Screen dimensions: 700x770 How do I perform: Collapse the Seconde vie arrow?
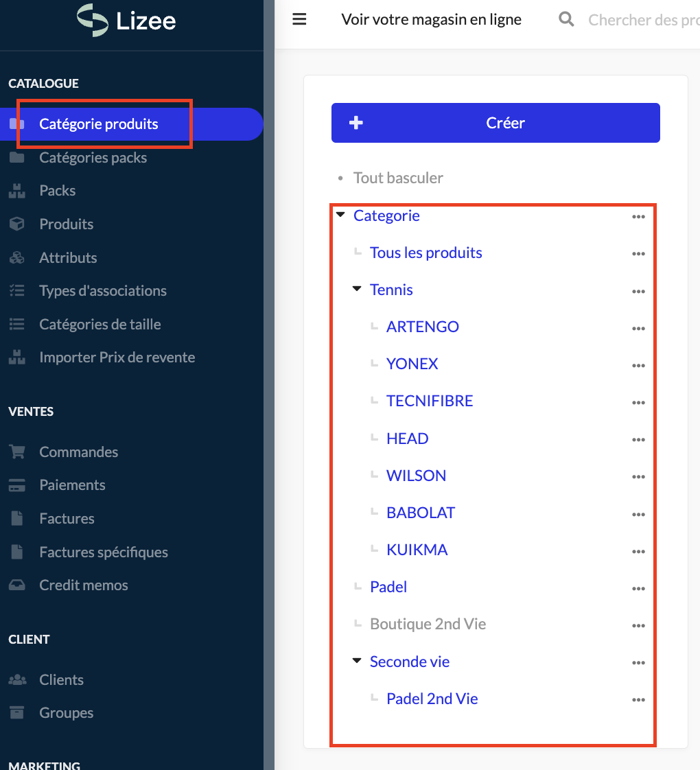357,660
